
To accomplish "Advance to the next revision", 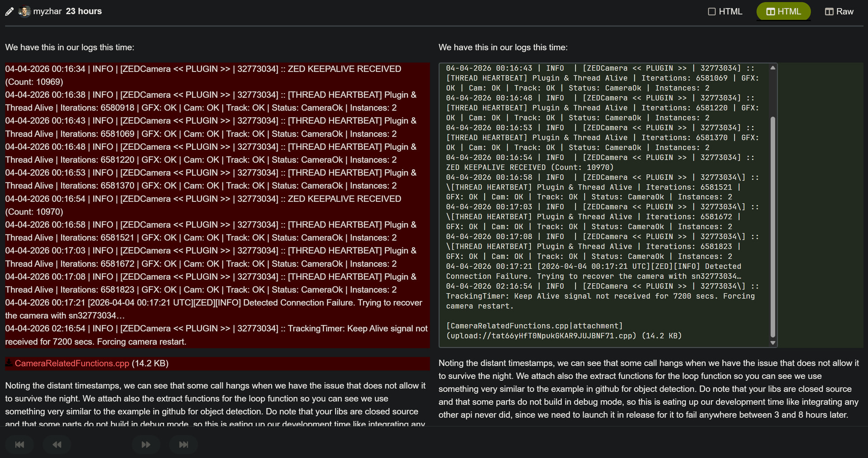I will pyautogui.click(x=146, y=444).
